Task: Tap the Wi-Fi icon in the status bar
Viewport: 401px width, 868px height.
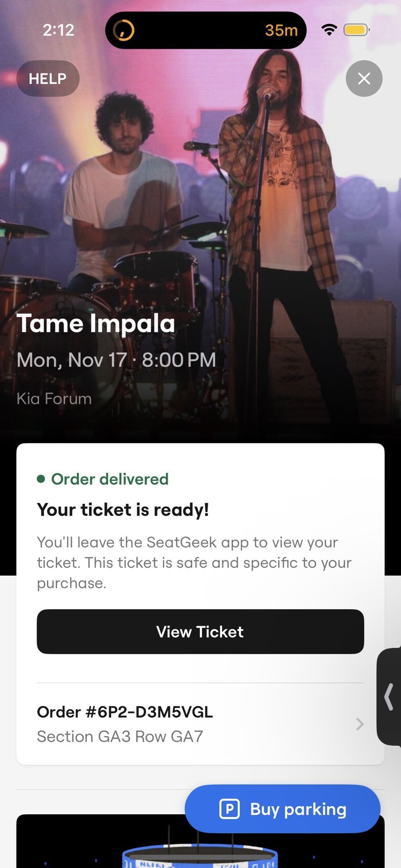Action: pos(329,29)
